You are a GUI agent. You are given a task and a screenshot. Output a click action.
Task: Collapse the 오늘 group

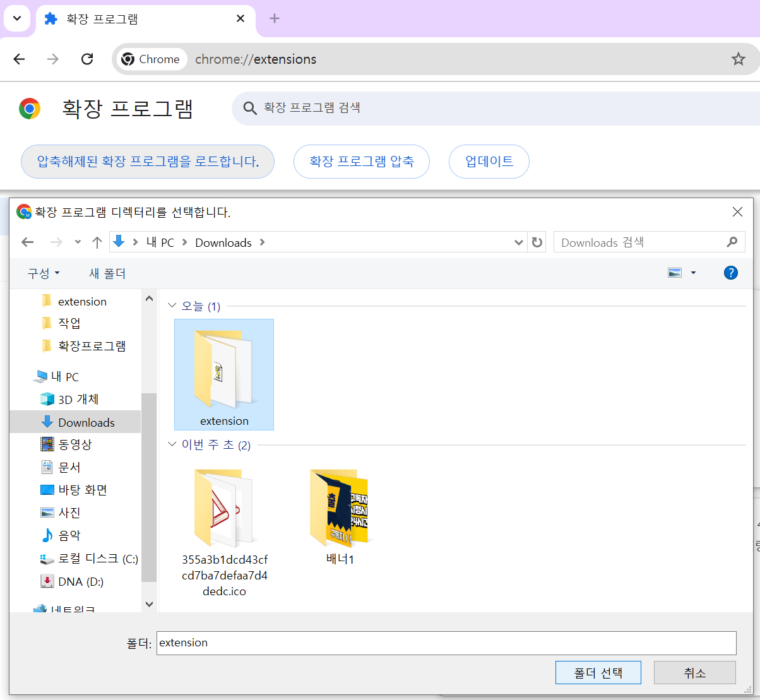coord(172,306)
